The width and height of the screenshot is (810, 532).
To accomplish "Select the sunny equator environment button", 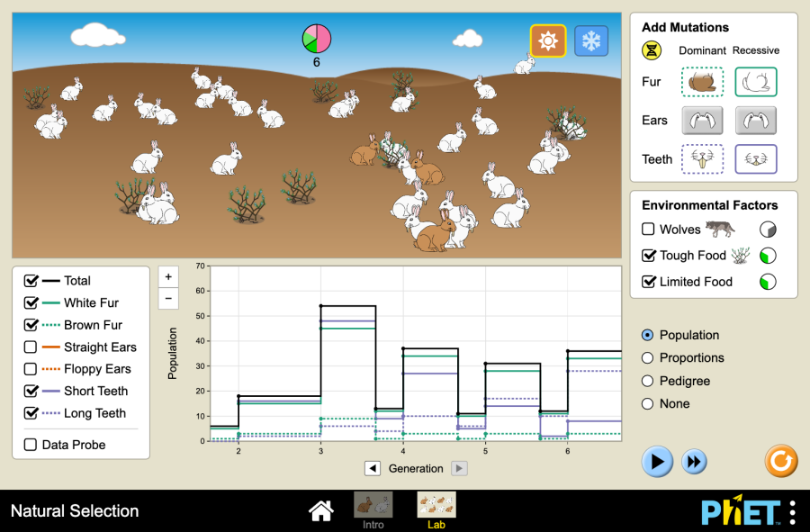I will coord(547,41).
